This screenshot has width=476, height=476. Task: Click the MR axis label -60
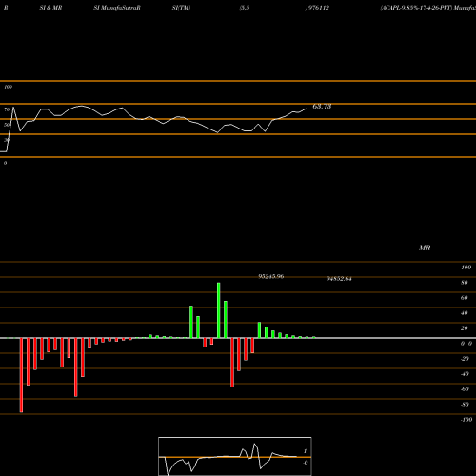(x=465, y=389)
